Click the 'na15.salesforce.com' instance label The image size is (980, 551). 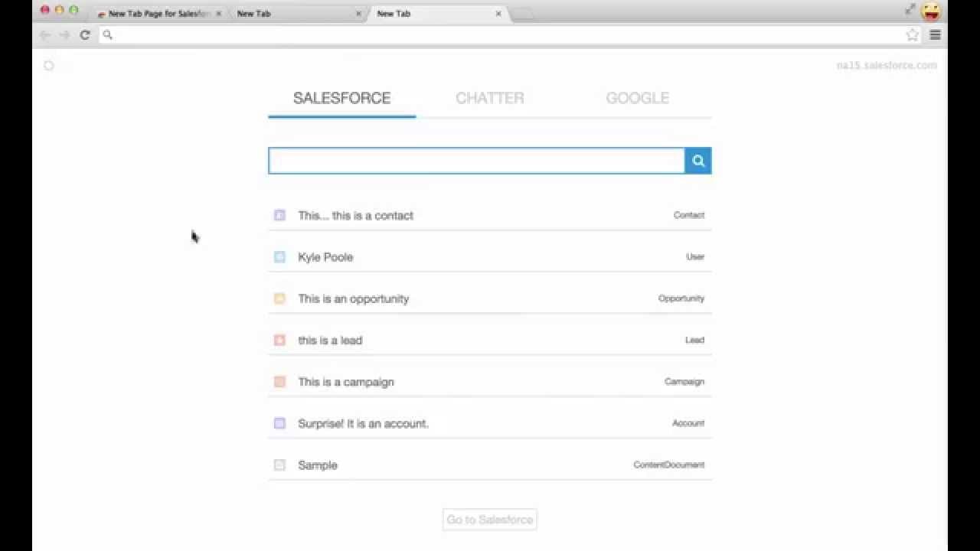887,66
